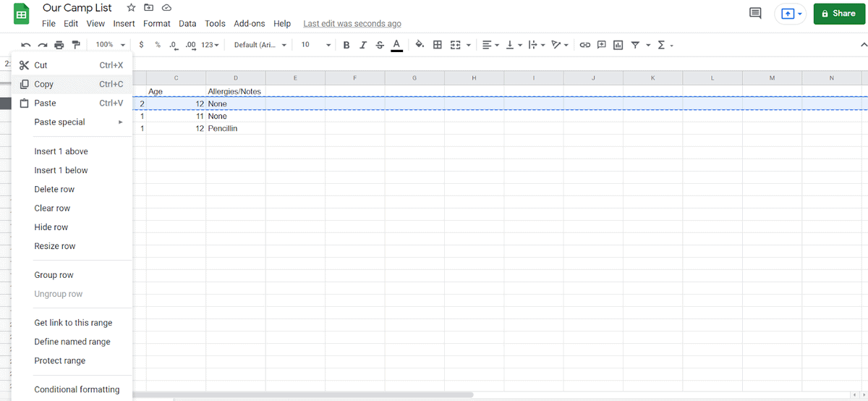Open the Functions sigma menu

click(661, 45)
